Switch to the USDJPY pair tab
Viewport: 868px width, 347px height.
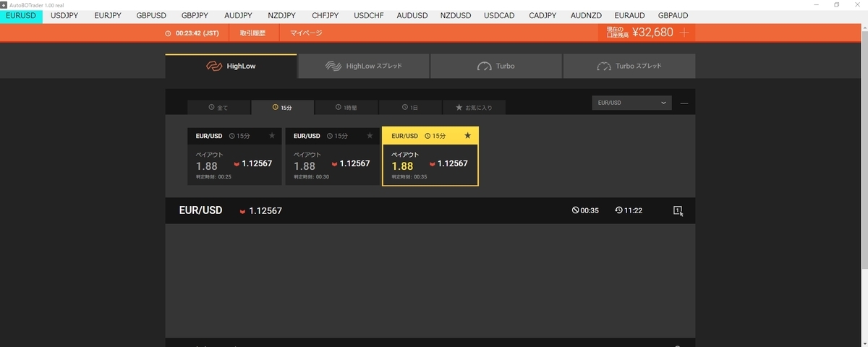click(x=64, y=15)
